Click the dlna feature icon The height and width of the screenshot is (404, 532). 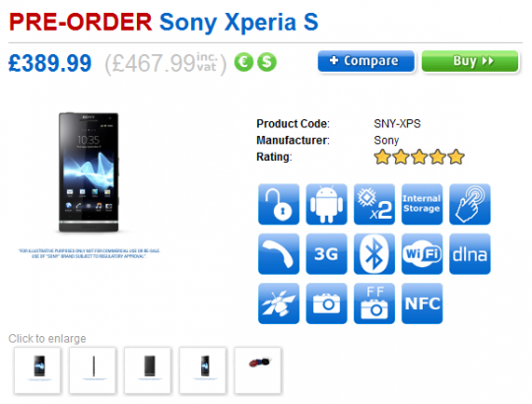point(470,253)
